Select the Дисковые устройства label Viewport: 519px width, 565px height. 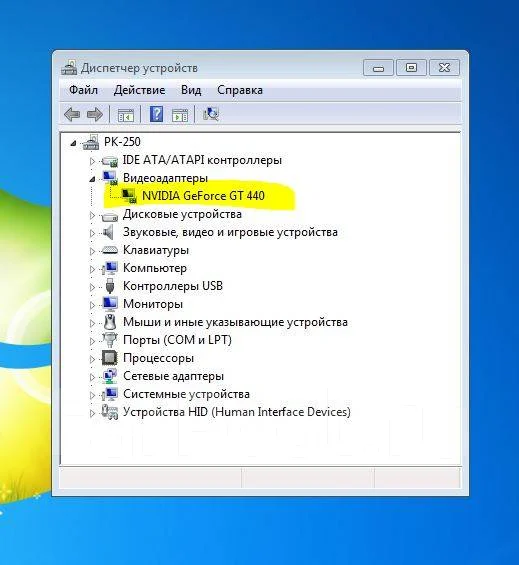coord(182,214)
